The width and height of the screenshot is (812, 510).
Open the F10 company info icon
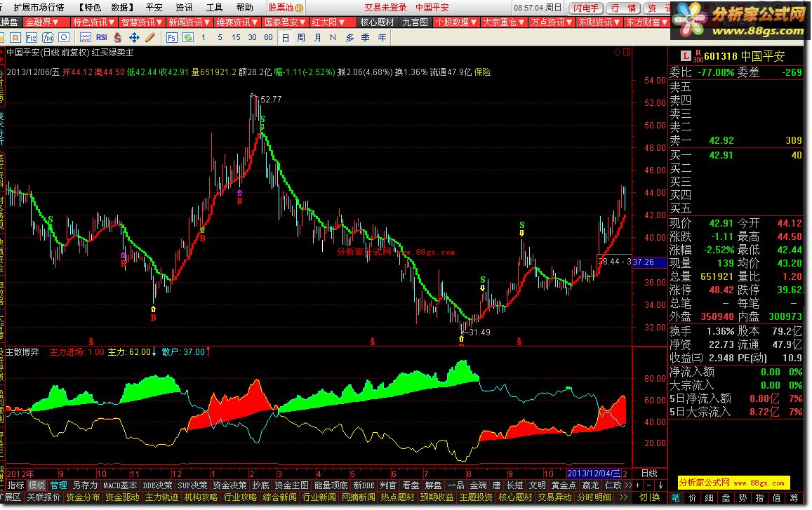pyautogui.click(x=32, y=37)
